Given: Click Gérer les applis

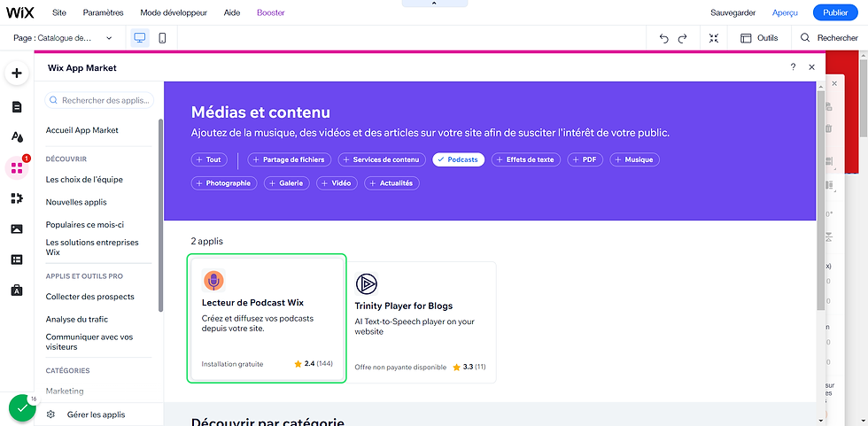Looking at the screenshot, I should pos(96,414).
